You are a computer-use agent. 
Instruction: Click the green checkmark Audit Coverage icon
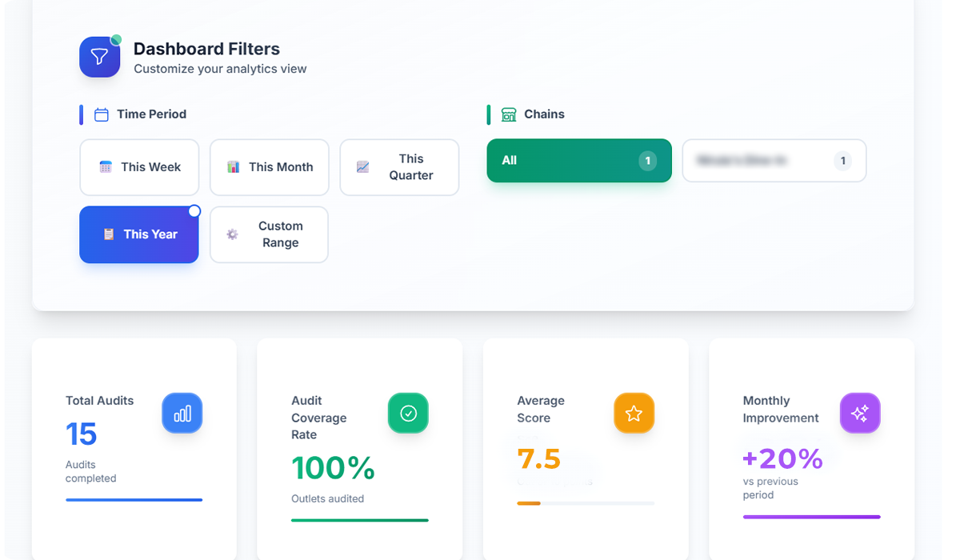408,413
